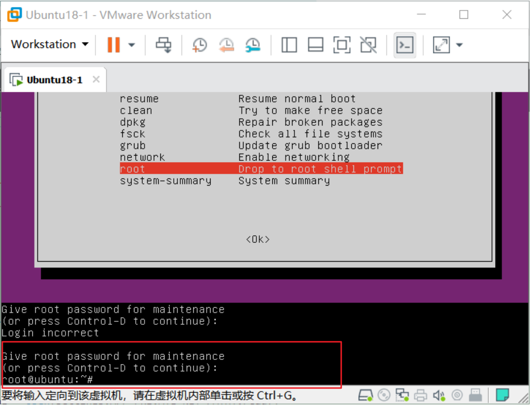Select the highlighted root menu entry

tap(261, 169)
